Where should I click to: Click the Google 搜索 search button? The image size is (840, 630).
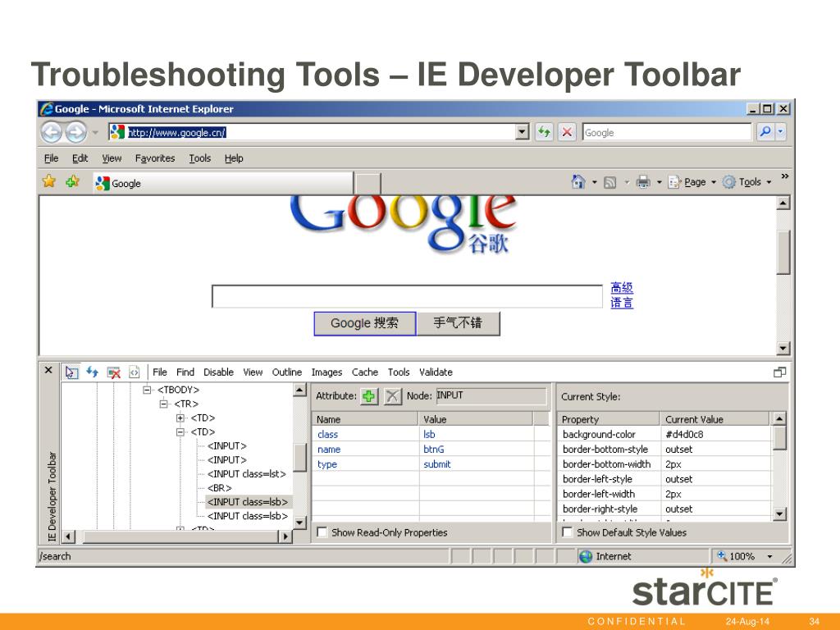364,324
